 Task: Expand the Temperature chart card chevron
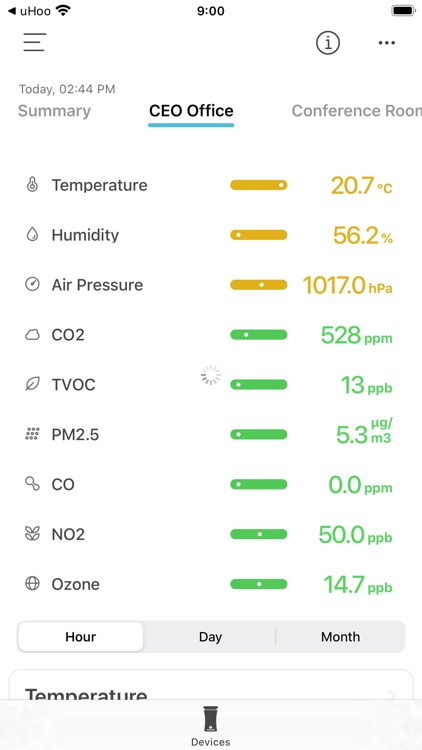[392, 695]
